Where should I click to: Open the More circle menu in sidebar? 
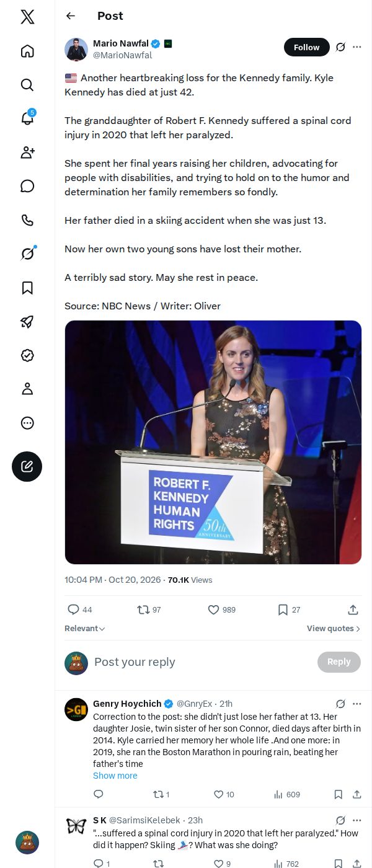click(27, 423)
